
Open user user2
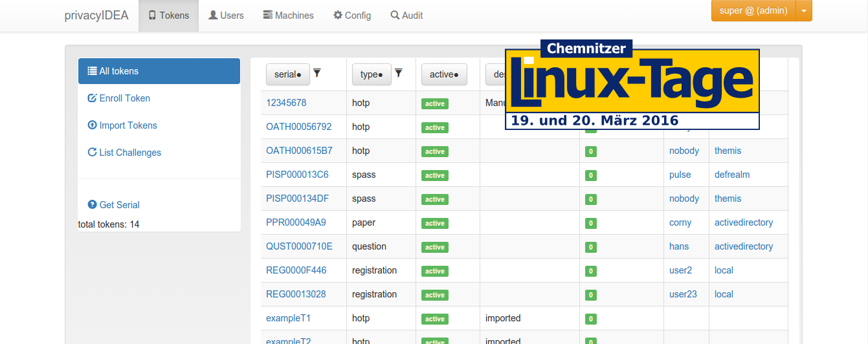click(x=680, y=270)
